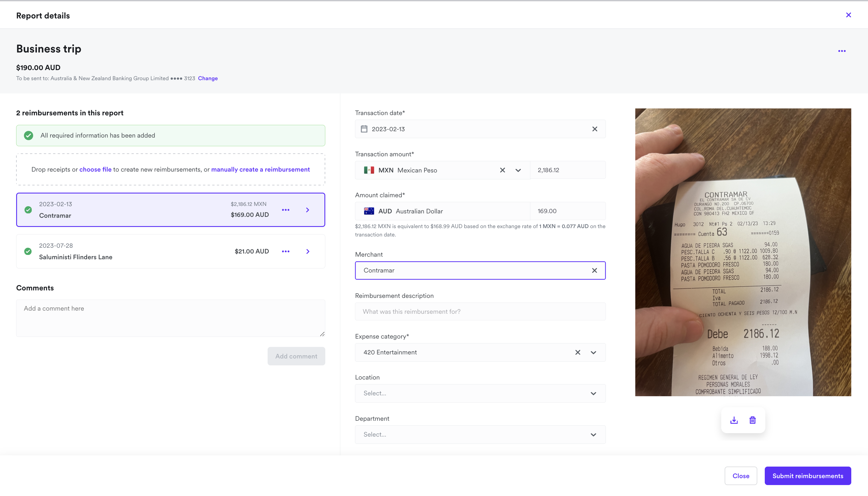The height and width of the screenshot is (496, 868).
Task: Select the Saluministi Flinders Lane reimbursement row
Action: point(170,251)
